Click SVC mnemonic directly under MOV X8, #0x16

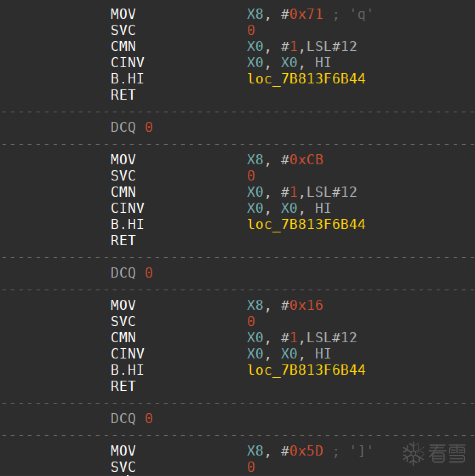123,321
